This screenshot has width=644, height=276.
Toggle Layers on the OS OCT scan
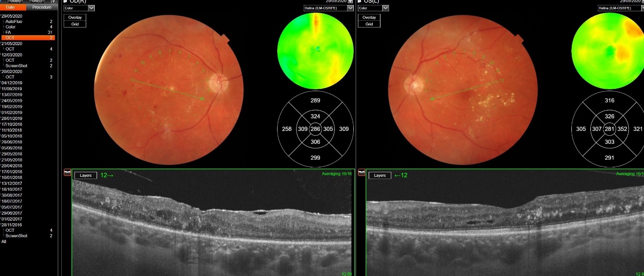point(380,175)
